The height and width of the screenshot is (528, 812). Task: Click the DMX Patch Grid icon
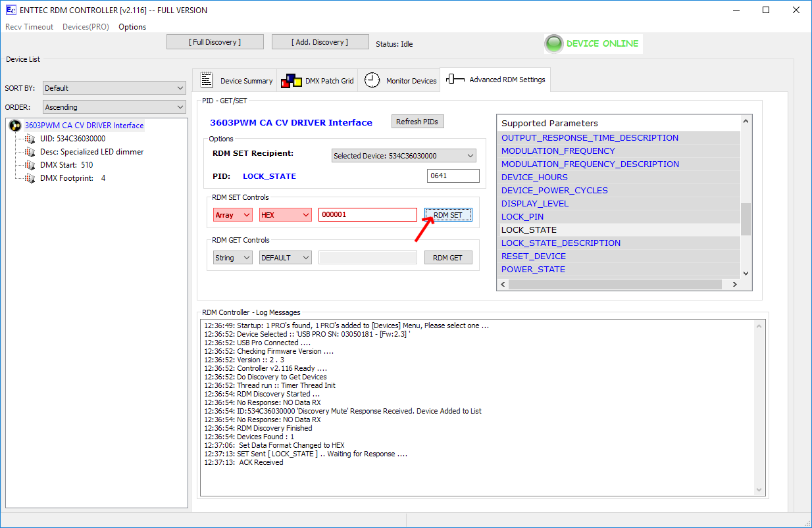point(291,81)
